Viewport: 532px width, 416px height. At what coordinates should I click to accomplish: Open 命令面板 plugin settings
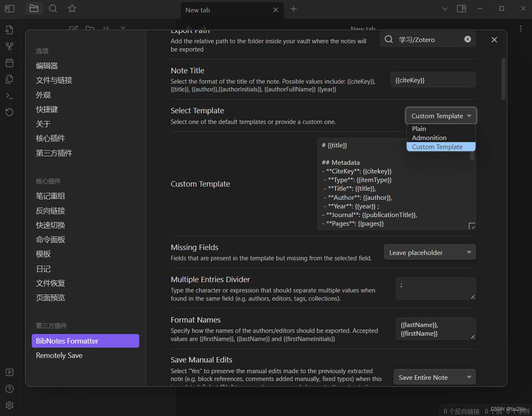(50, 240)
